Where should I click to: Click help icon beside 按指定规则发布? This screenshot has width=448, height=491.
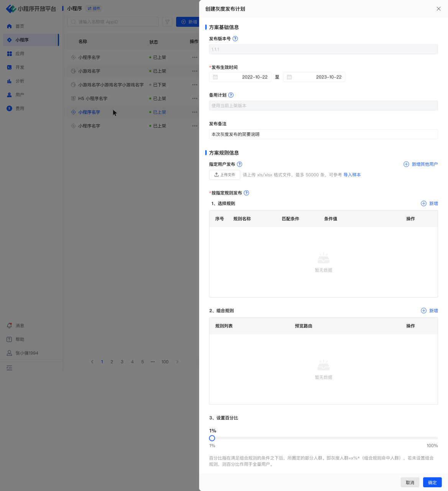(x=246, y=193)
